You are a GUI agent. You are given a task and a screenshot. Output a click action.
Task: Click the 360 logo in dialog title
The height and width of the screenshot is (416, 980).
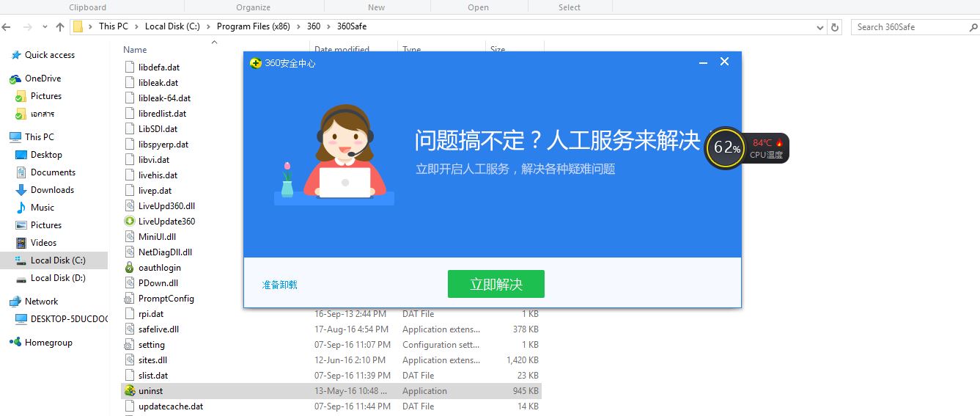pos(256,63)
